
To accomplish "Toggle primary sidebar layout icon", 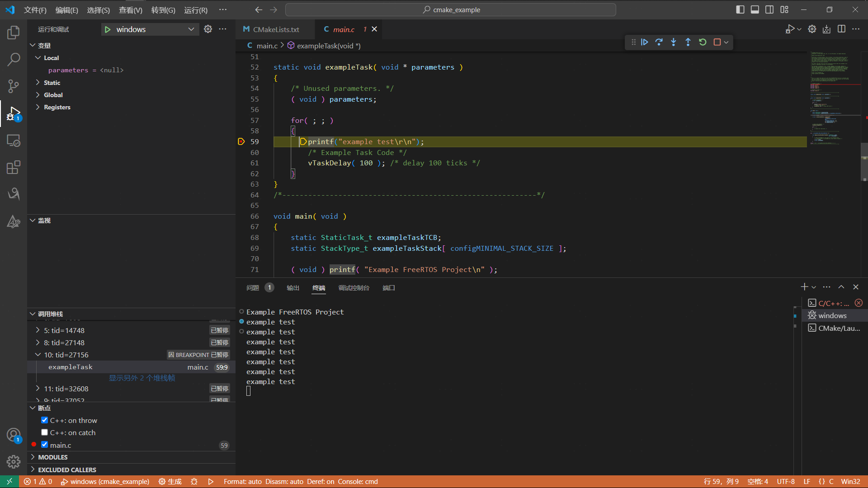I will pos(740,9).
